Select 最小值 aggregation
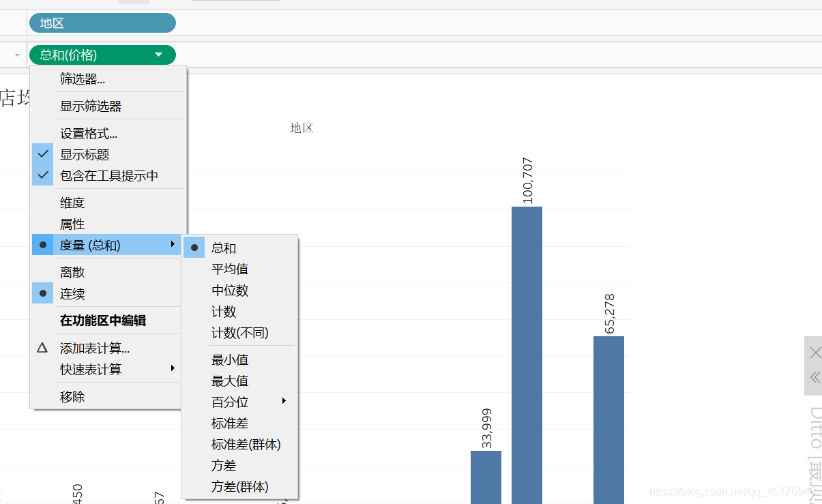The width and height of the screenshot is (822, 504). click(x=239, y=359)
